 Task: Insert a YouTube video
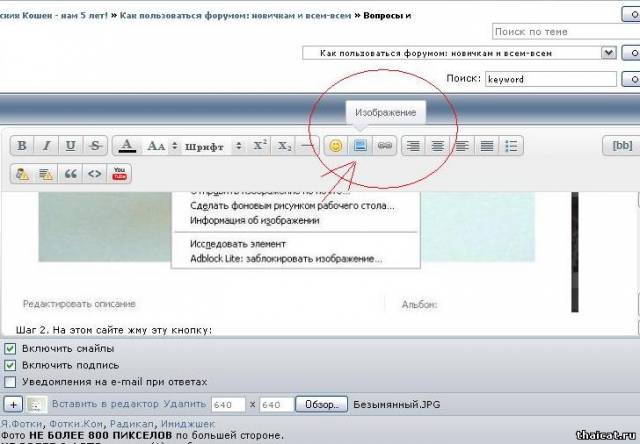click(120, 174)
